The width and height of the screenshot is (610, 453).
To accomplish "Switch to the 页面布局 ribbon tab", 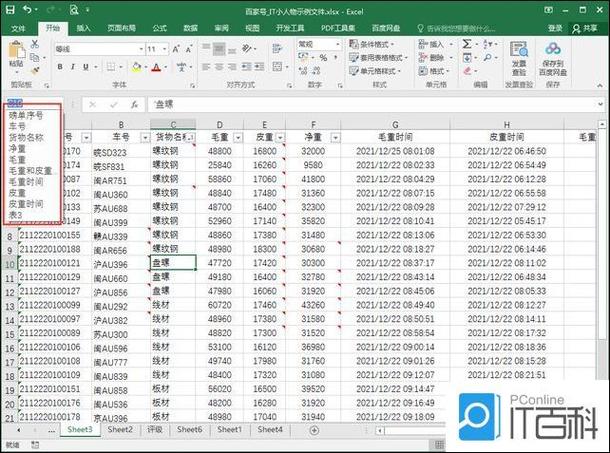I will [121, 28].
